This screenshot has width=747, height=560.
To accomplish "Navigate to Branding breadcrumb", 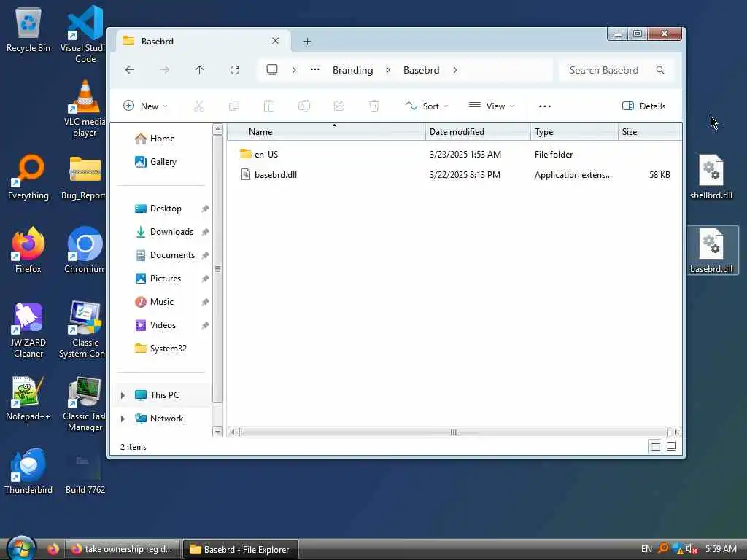I will [x=352, y=70].
